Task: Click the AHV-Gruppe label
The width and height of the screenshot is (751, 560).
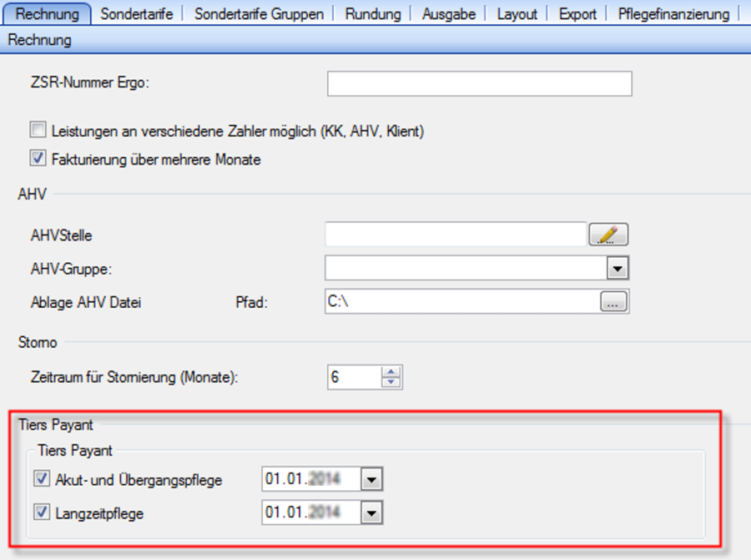Action: pyautogui.click(x=71, y=269)
